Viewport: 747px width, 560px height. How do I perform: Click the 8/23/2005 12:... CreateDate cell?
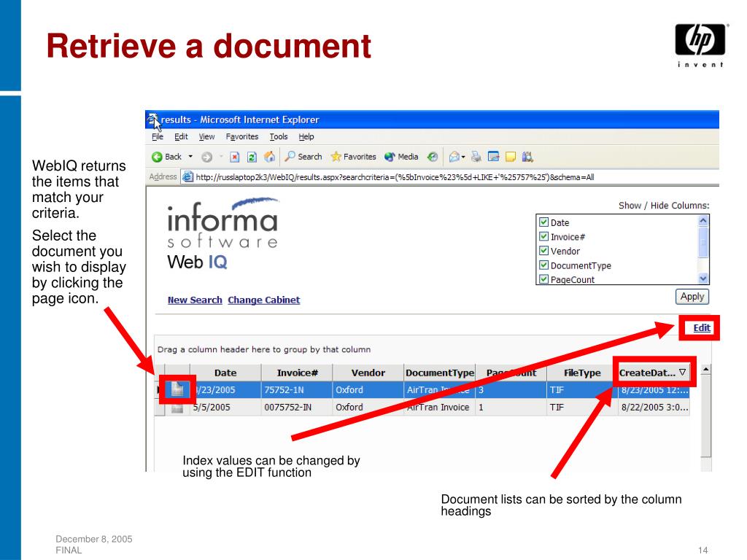tap(654, 390)
